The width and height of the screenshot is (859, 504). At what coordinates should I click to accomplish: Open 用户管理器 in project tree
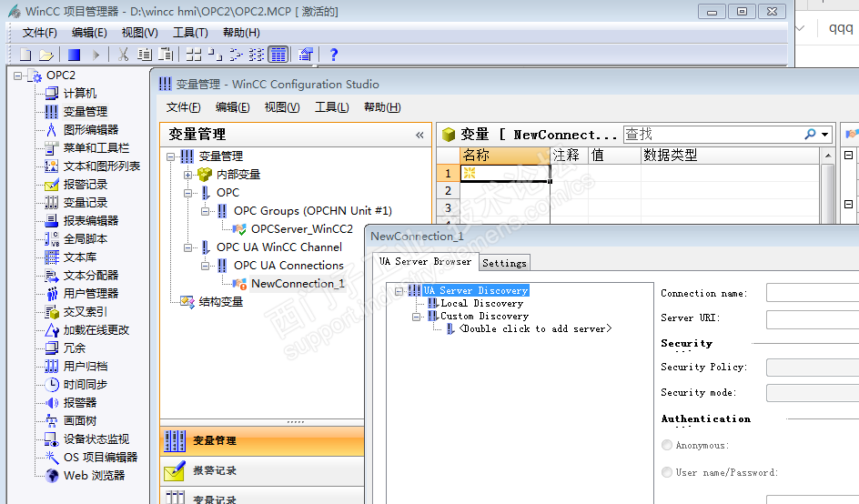click(x=91, y=294)
